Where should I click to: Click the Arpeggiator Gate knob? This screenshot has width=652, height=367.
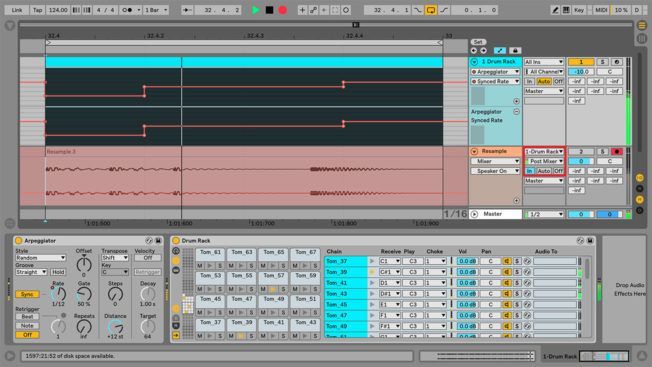[x=84, y=294]
